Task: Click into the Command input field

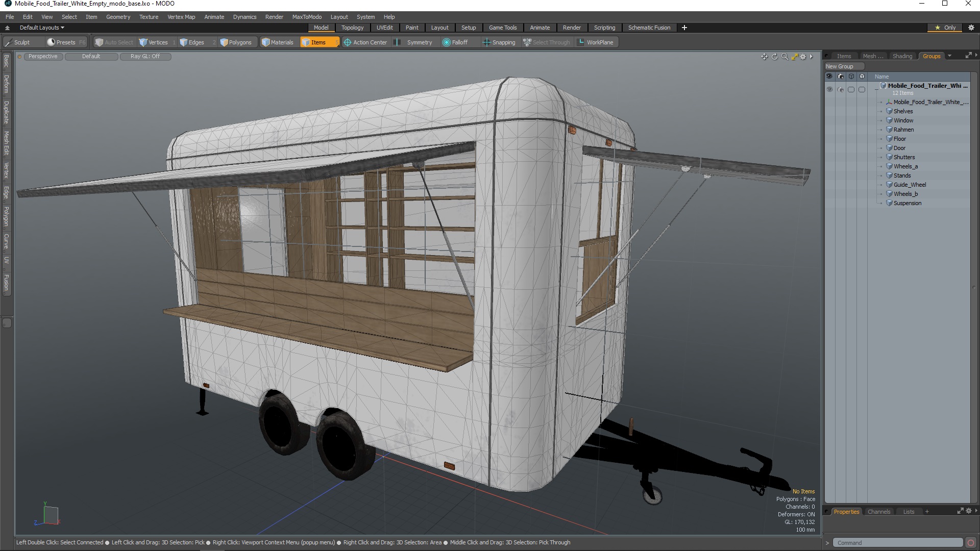Action: 897,543
